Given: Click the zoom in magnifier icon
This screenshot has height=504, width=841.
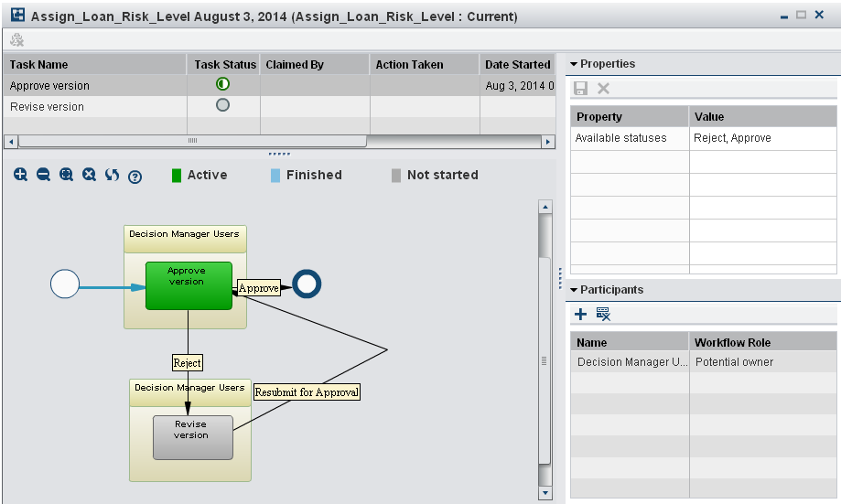Looking at the screenshot, I should (20, 175).
